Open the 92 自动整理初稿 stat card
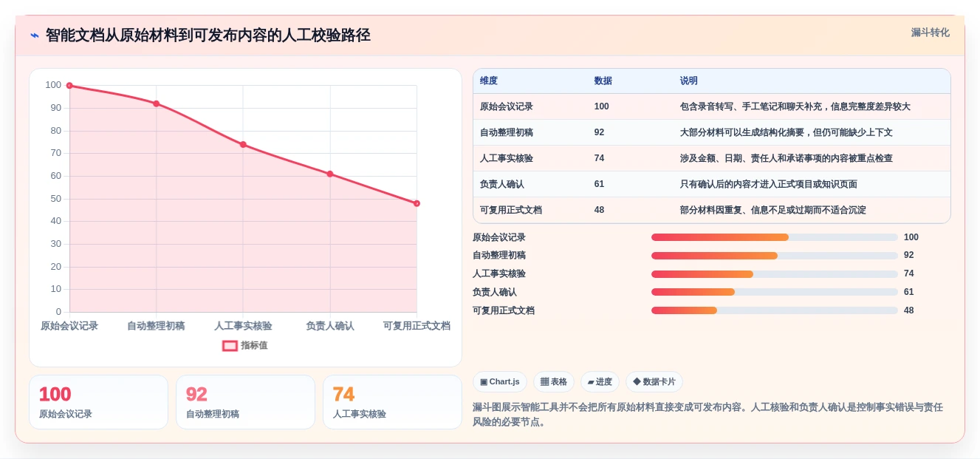This screenshot has height=459, width=980. tap(245, 402)
